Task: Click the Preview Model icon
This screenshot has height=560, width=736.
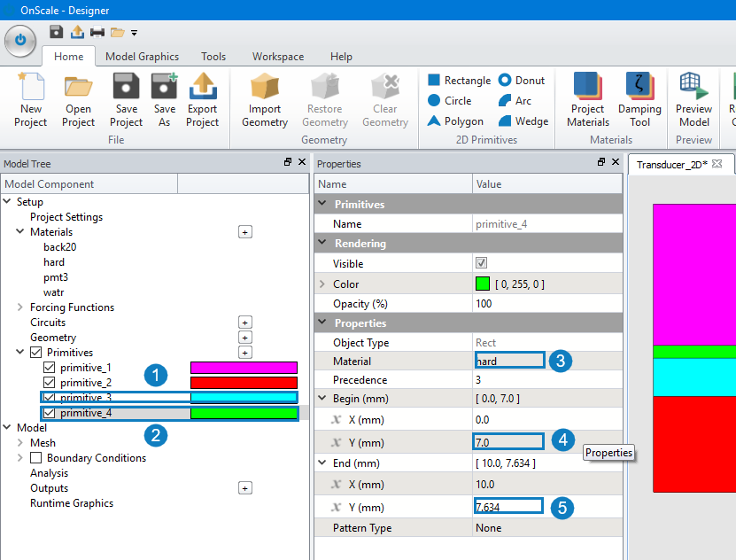Action: click(693, 86)
